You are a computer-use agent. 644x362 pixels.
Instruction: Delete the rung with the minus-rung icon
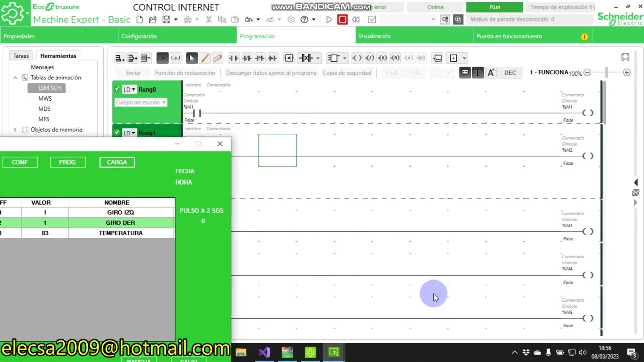146,58
